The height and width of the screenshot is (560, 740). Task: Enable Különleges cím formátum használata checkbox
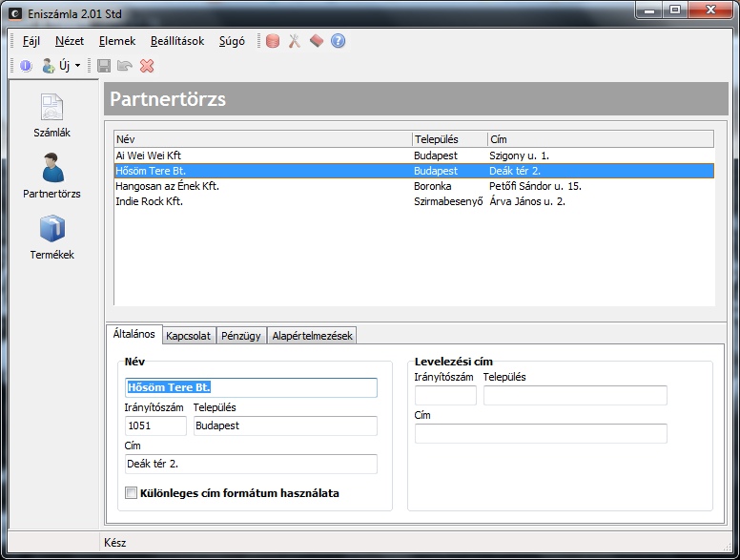click(132, 493)
